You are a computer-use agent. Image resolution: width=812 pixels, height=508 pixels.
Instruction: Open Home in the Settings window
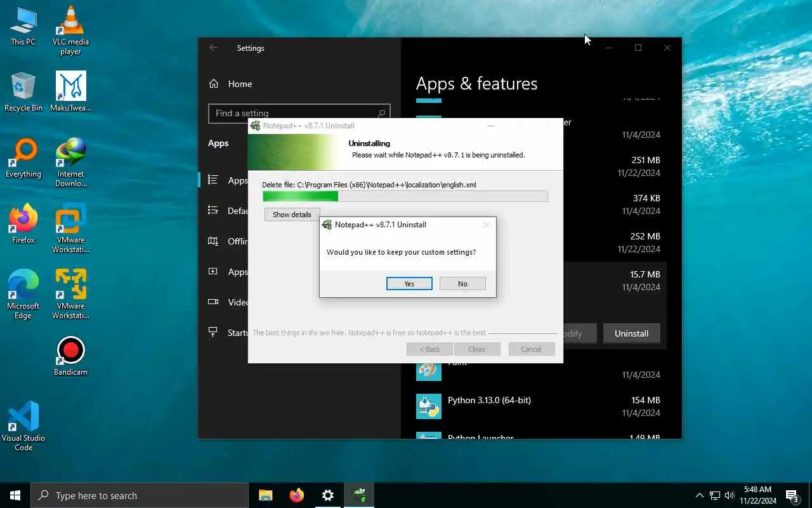[230, 84]
